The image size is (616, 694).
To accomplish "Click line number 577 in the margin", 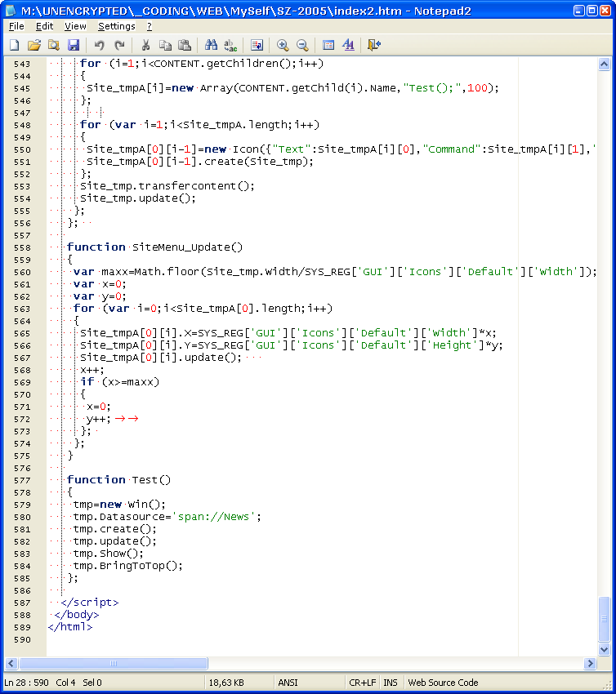I will pyautogui.click(x=22, y=480).
